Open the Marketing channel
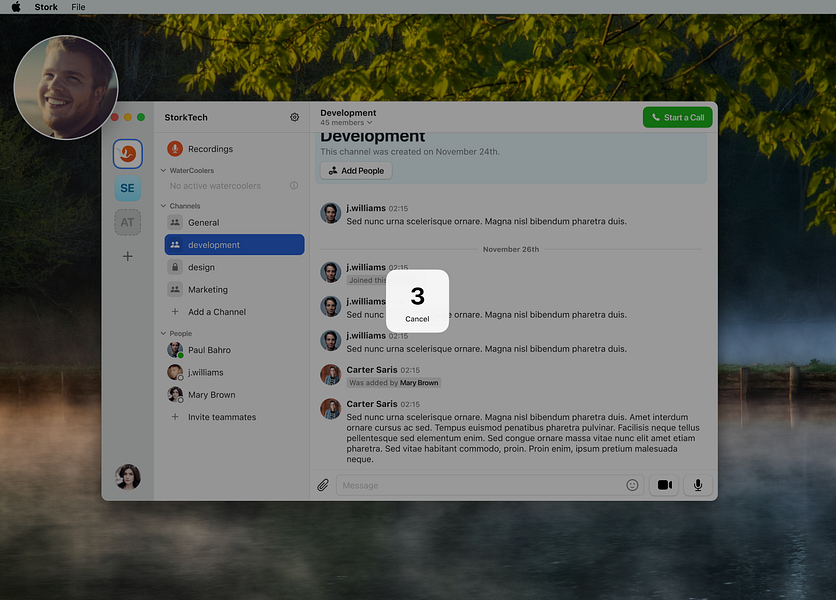This screenshot has width=836, height=600. [x=235, y=290]
